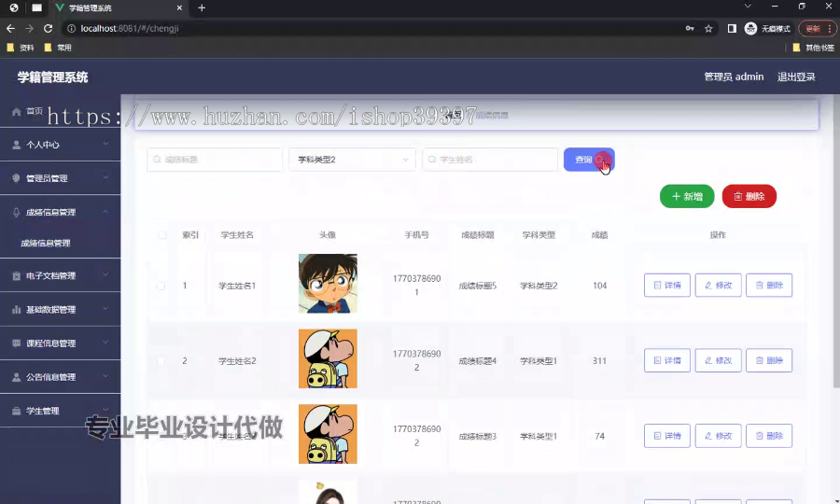Viewport: 840px width, 504px height.
Task: Click the 成绩标题 search field
Action: [x=215, y=160]
